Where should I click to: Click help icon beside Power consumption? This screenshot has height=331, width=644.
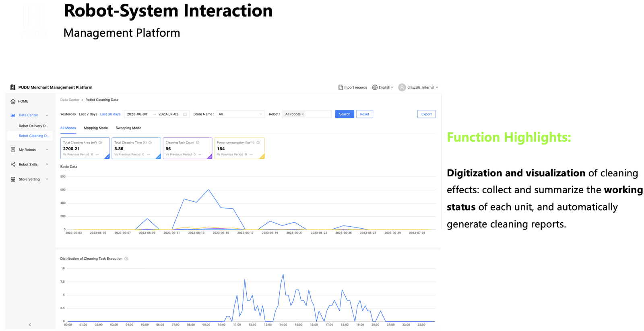click(258, 143)
